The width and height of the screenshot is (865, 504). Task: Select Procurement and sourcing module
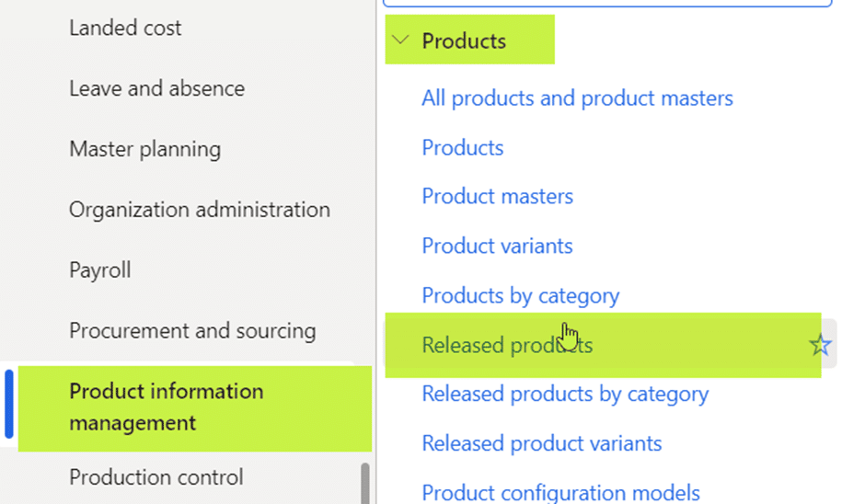point(192,331)
